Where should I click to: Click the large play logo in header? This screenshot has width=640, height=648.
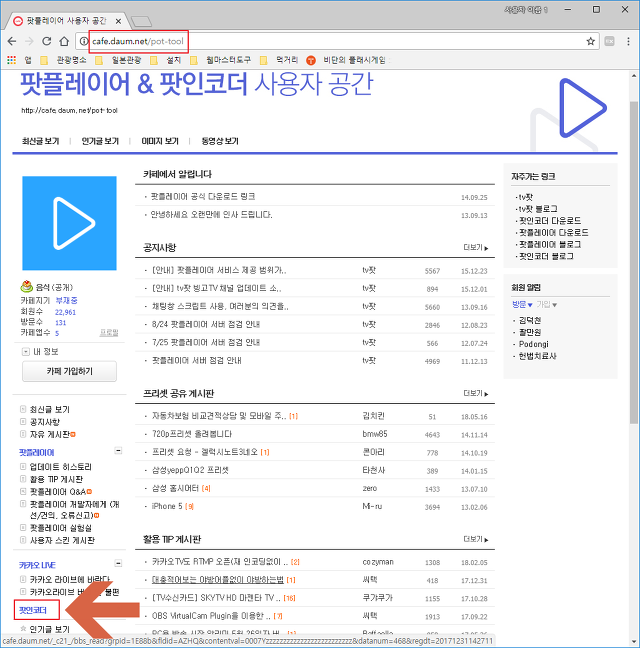[x=583, y=108]
